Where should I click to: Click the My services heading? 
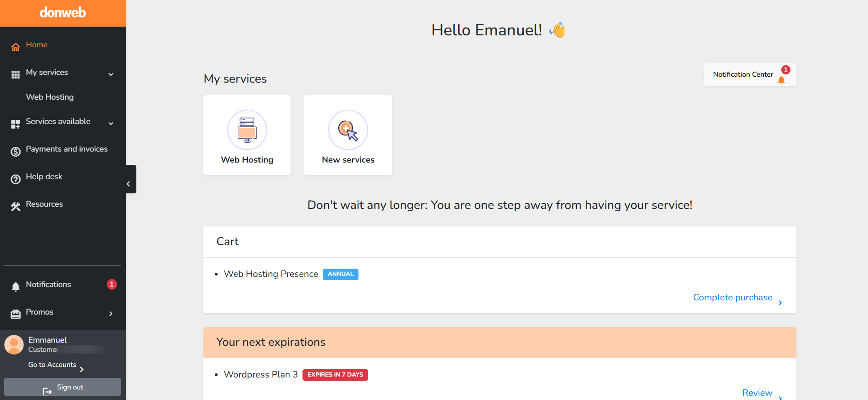235,79
